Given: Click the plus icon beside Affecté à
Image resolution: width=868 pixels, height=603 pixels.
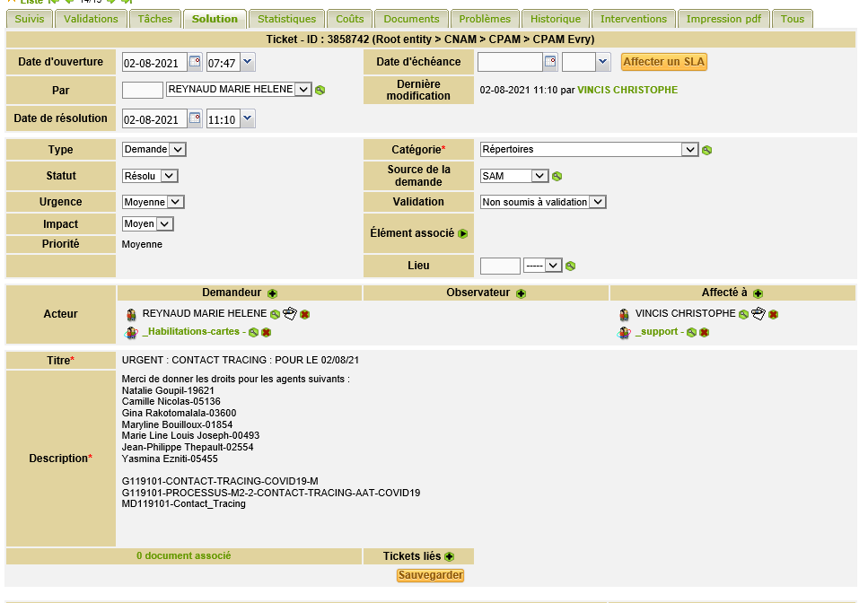Looking at the screenshot, I should pos(758,293).
